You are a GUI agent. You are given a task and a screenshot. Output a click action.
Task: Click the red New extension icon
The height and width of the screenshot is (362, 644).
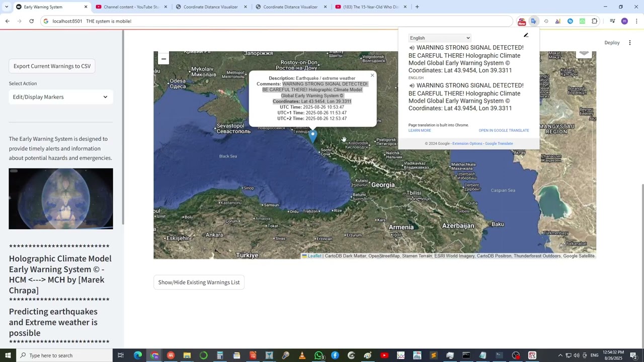522,21
